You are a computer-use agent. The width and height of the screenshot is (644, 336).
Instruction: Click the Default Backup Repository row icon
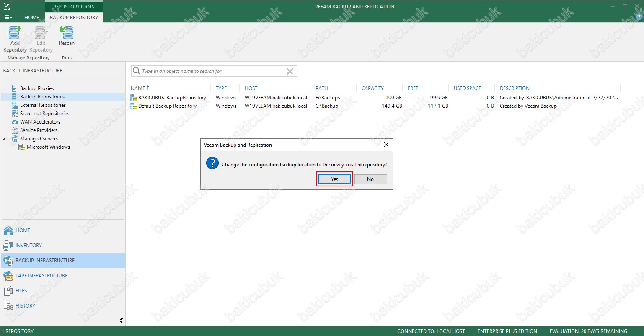pos(133,106)
